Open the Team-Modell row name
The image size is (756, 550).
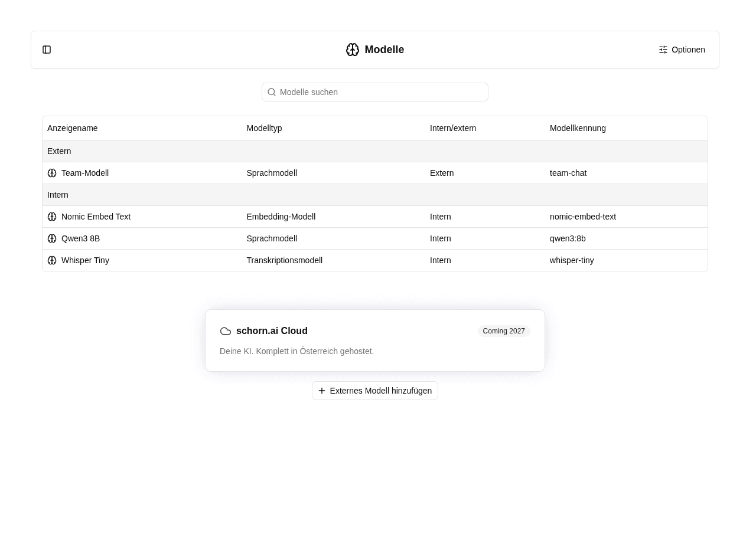(85, 173)
